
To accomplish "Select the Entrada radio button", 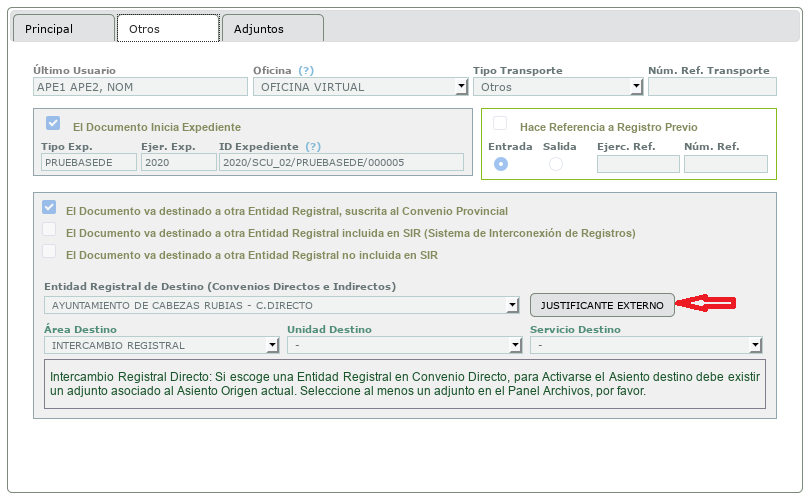I will pos(500,164).
